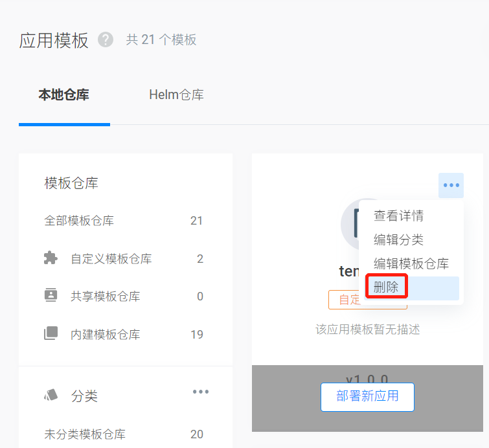
Task: Click the tag icon beside 分类
Action: pyautogui.click(x=51, y=396)
